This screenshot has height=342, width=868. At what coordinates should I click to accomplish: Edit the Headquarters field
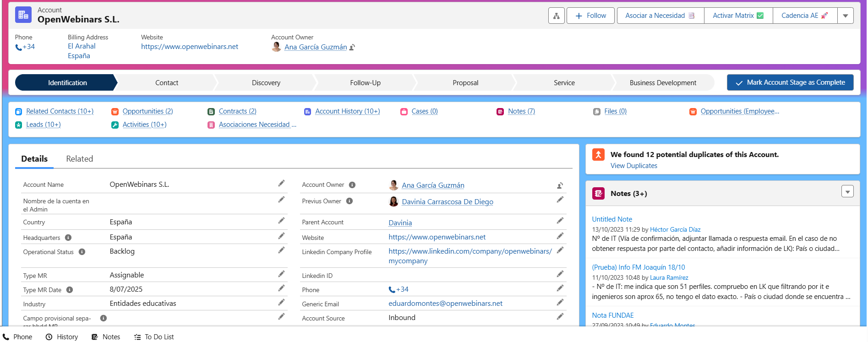point(281,236)
